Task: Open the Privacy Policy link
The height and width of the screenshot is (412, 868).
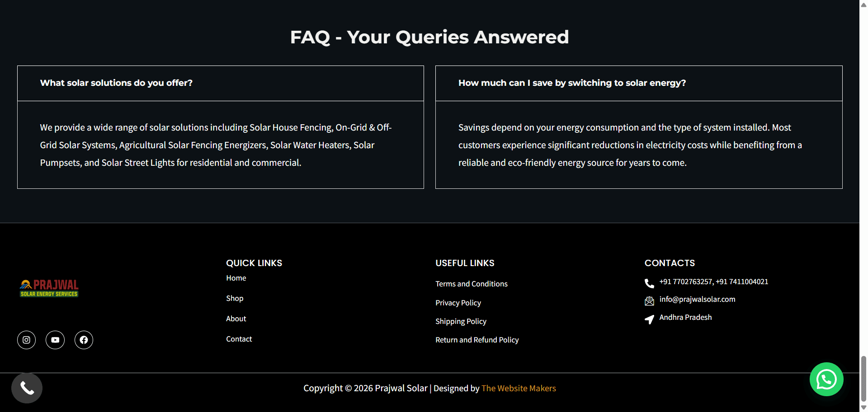Action: tap(458, 303)
